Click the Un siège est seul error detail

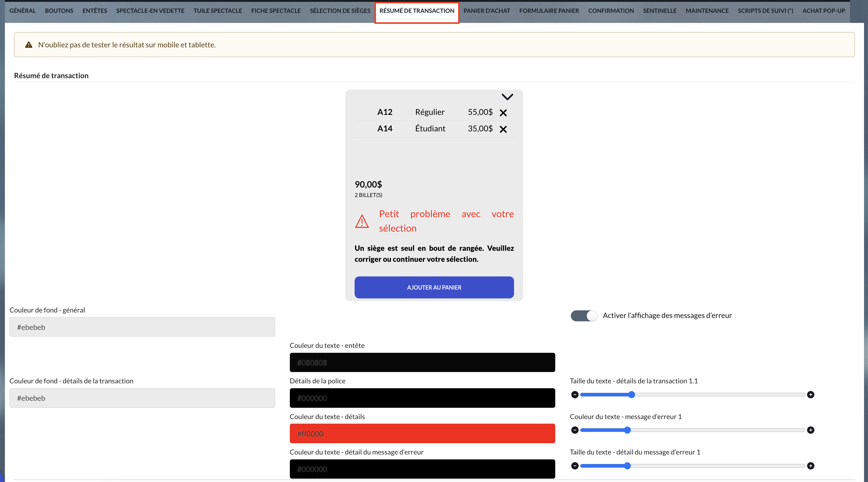[x=434, y=254]
